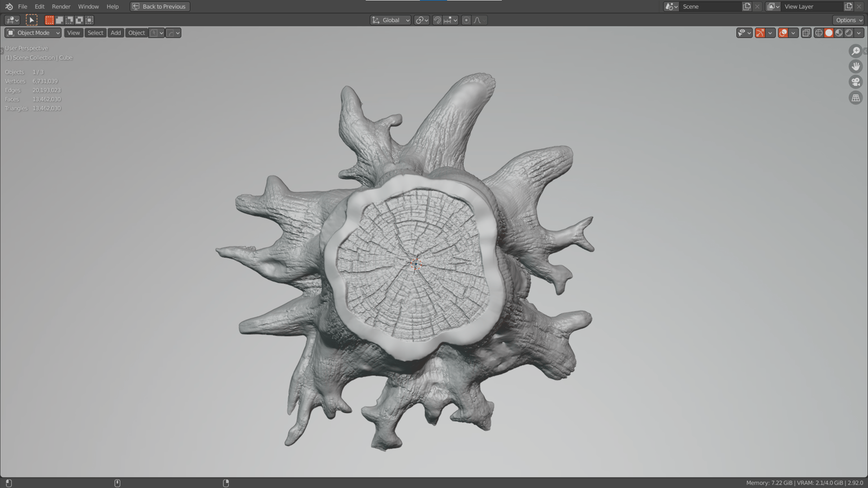Select the Tweak selection tool icon
The height and width of the screenshot is (488, 868).
tap(32, 20)
